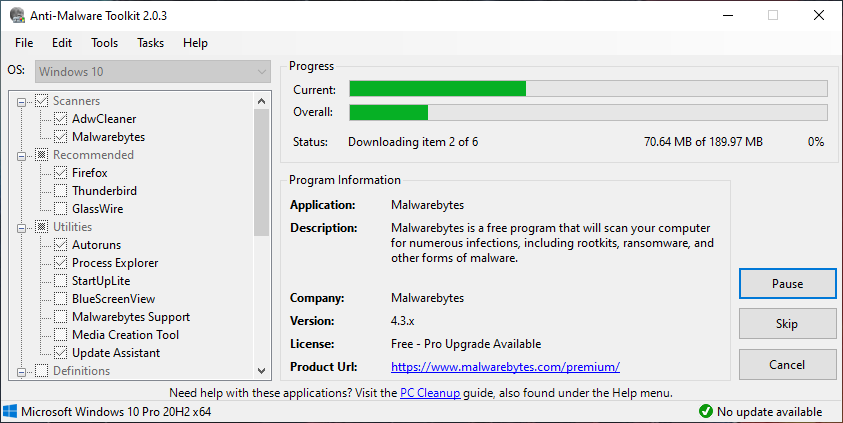
Task: Select the Process Explorer row label
Action: (x=115, y=263)
